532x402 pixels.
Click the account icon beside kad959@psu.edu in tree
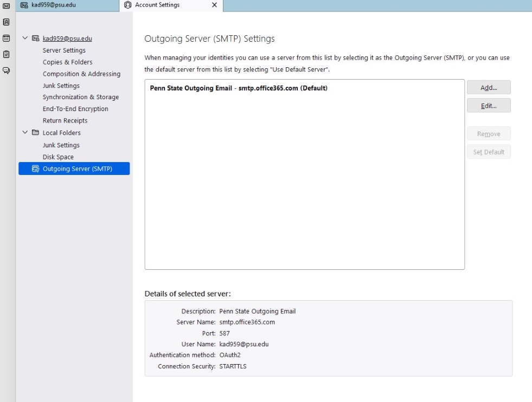36,38
